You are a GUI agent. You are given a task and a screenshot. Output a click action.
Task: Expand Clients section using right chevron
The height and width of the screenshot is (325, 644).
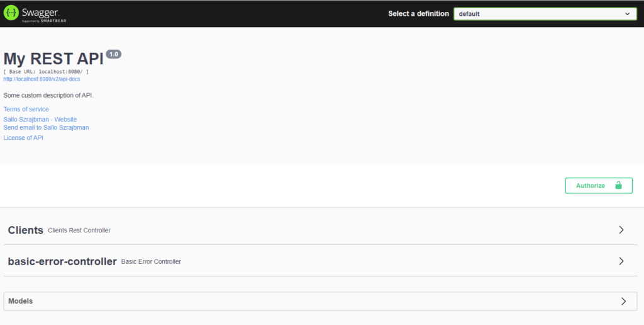tap(621, 230)
